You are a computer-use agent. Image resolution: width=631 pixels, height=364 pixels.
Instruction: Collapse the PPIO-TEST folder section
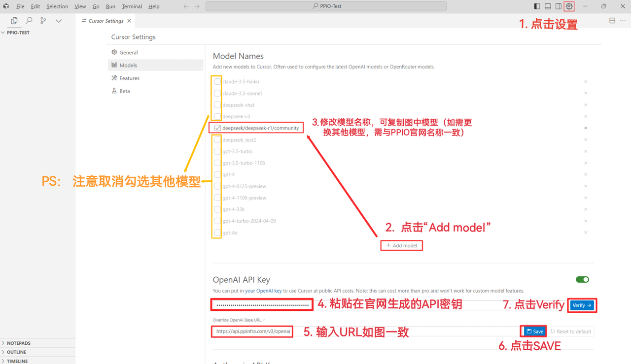click(x=38, y=33)
